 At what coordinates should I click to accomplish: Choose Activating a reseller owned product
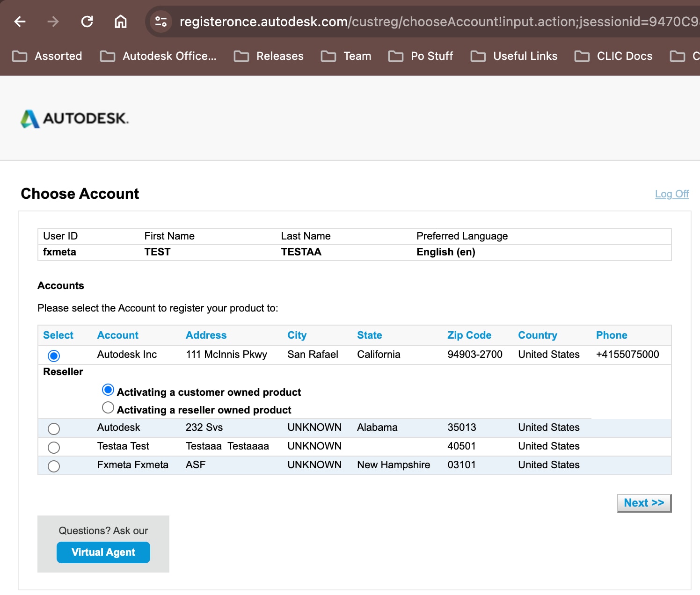(x=108, y=408)
